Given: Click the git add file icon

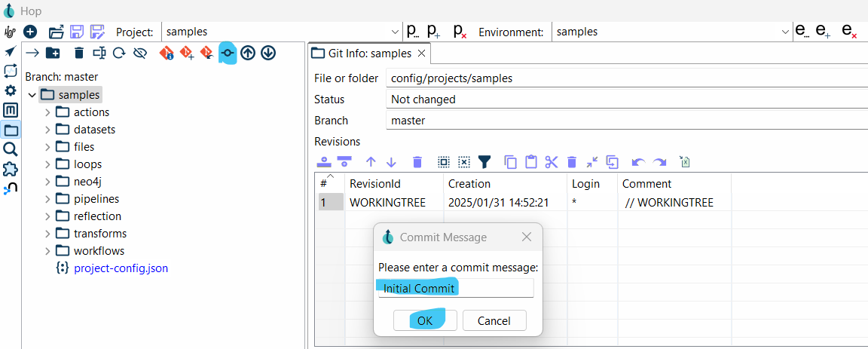Looking at the screenshot, I should point(186,53).
